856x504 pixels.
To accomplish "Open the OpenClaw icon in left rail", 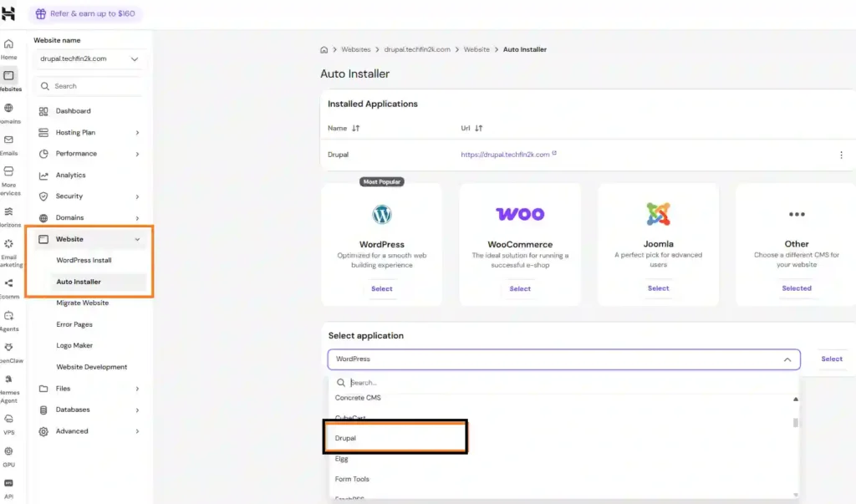I will click(8, 348).
